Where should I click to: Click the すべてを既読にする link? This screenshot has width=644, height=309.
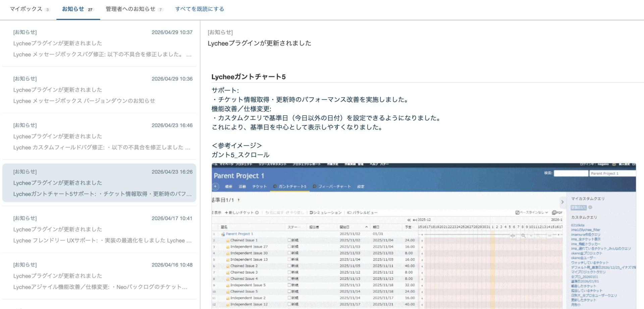[200, 9]
